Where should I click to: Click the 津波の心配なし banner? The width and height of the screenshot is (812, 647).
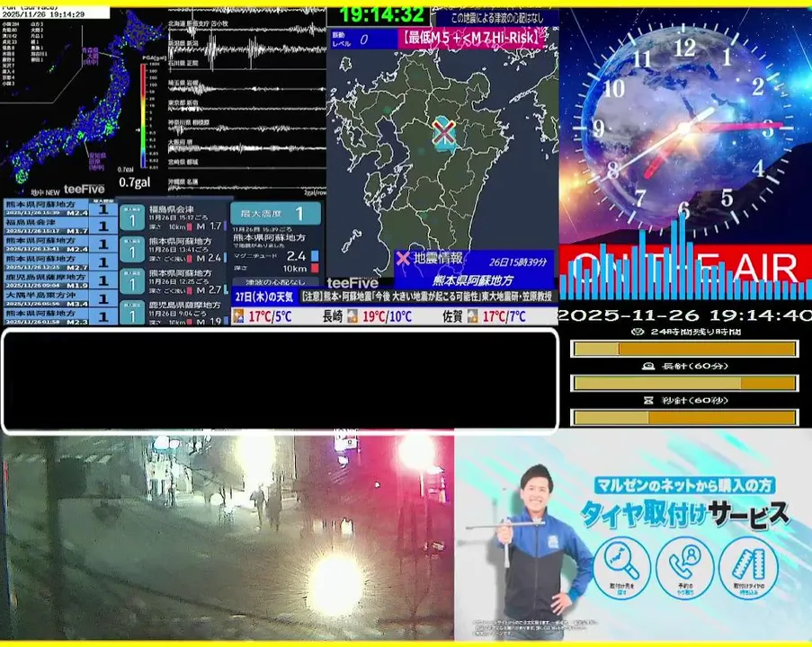tap(275, 282)
